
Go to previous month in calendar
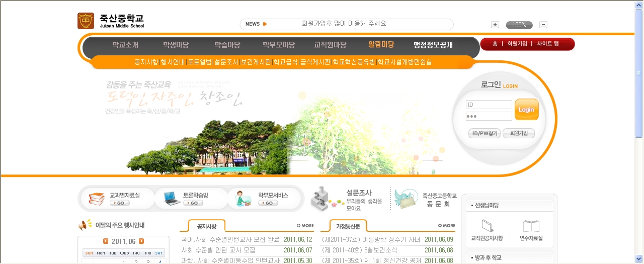[106, 241]
